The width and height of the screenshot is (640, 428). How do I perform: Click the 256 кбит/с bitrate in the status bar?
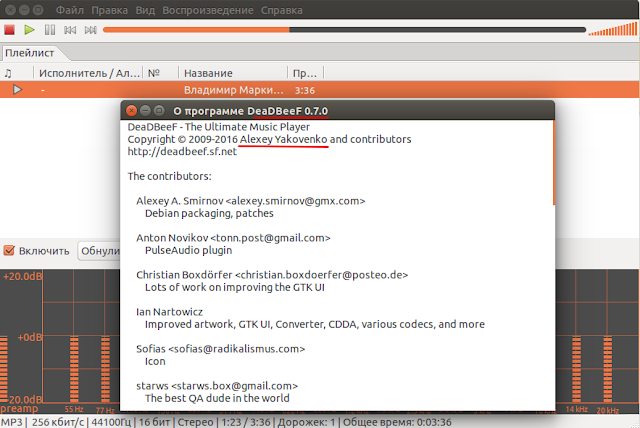pyautogui.click(x=58, y=422)
